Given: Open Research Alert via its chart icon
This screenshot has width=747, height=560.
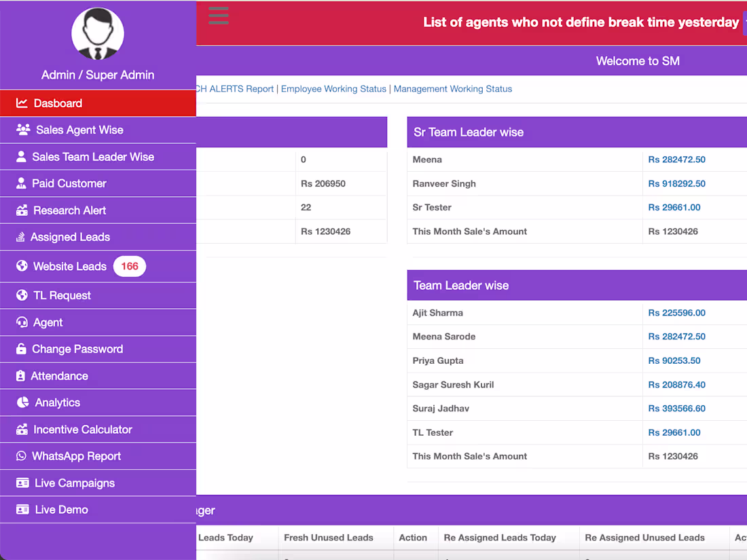Looking at the screenshot, I should tap(22, 210).
